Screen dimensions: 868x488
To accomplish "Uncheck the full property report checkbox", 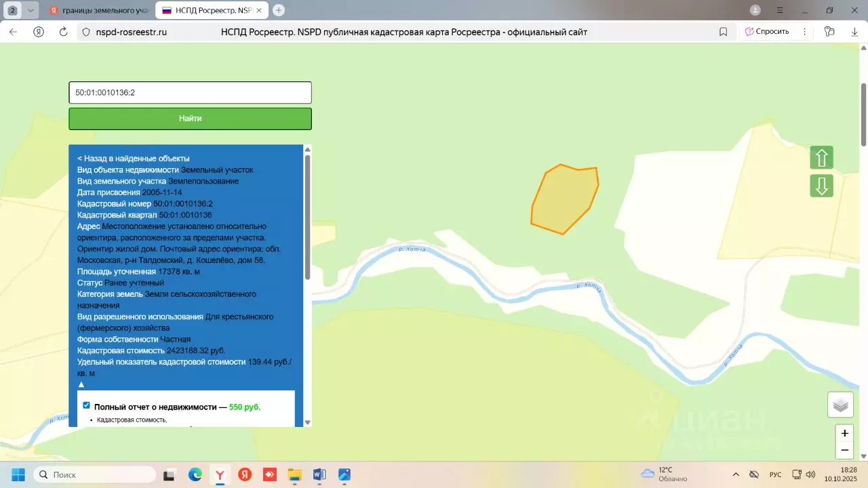I will 86,405.
